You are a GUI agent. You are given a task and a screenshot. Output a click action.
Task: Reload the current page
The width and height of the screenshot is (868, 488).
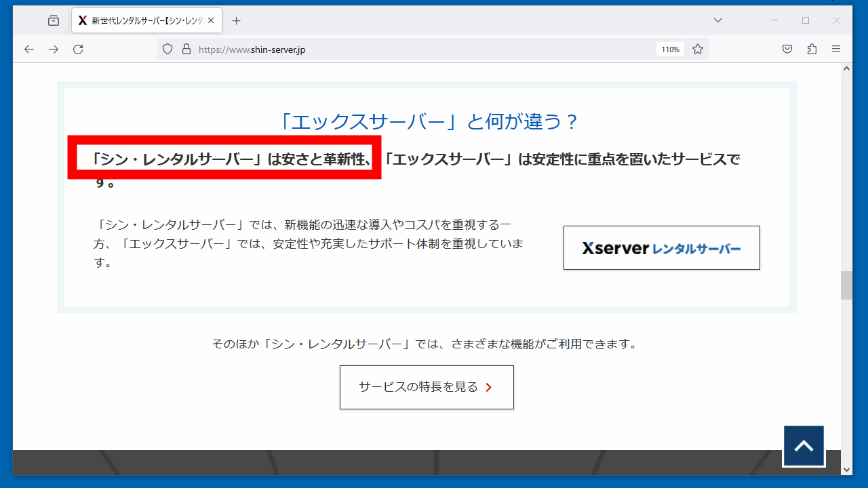point(78,49)
